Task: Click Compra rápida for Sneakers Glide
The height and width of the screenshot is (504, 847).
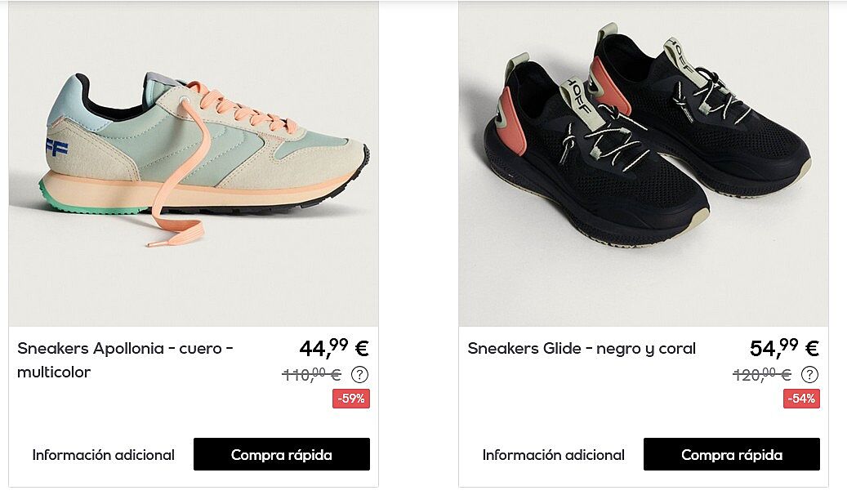Action: pos(731,454)
